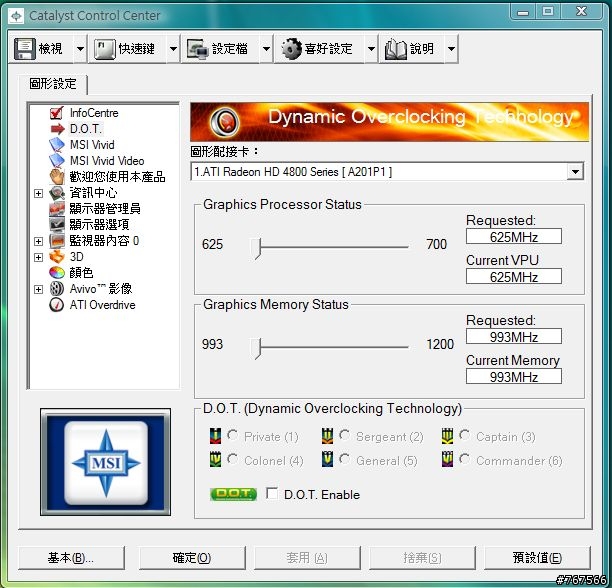Expand the 監視器內容 0 tree node
The height and width of the screenshot is (588, 612).
point(38,242)
